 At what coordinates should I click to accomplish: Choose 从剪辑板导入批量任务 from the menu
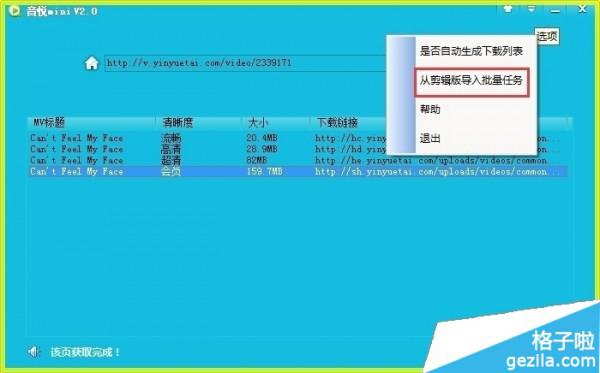[471, 81]
